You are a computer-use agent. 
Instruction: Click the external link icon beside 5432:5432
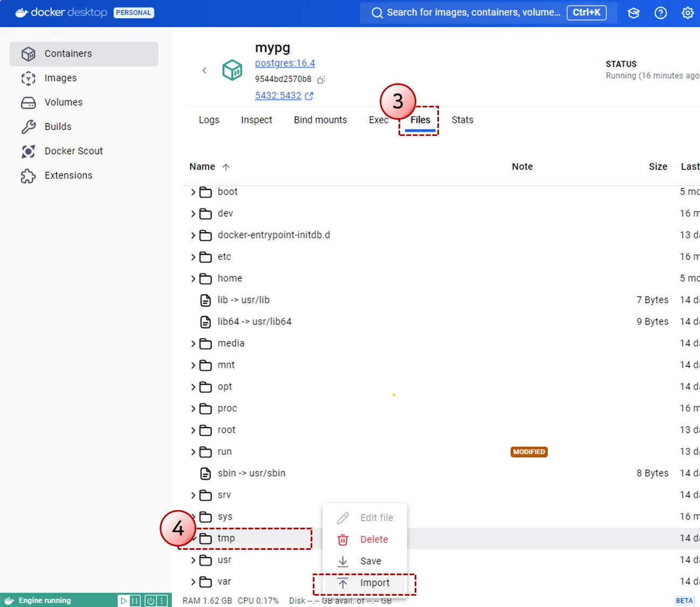[x=309, y=96]
